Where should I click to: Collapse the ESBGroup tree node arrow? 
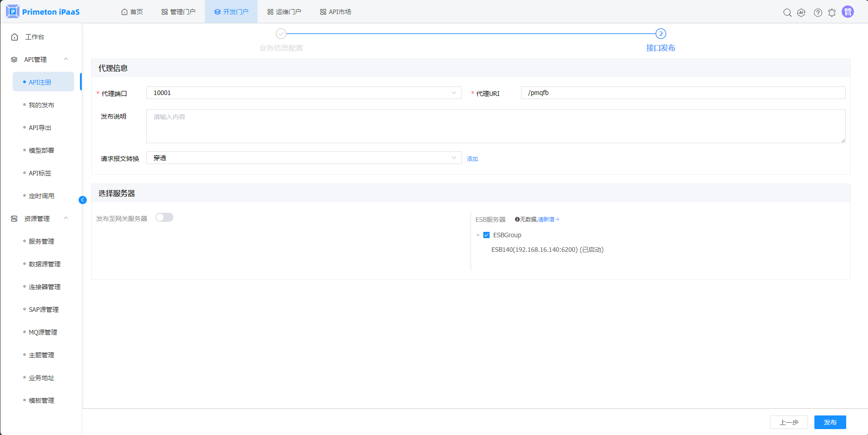pos(478,235)
